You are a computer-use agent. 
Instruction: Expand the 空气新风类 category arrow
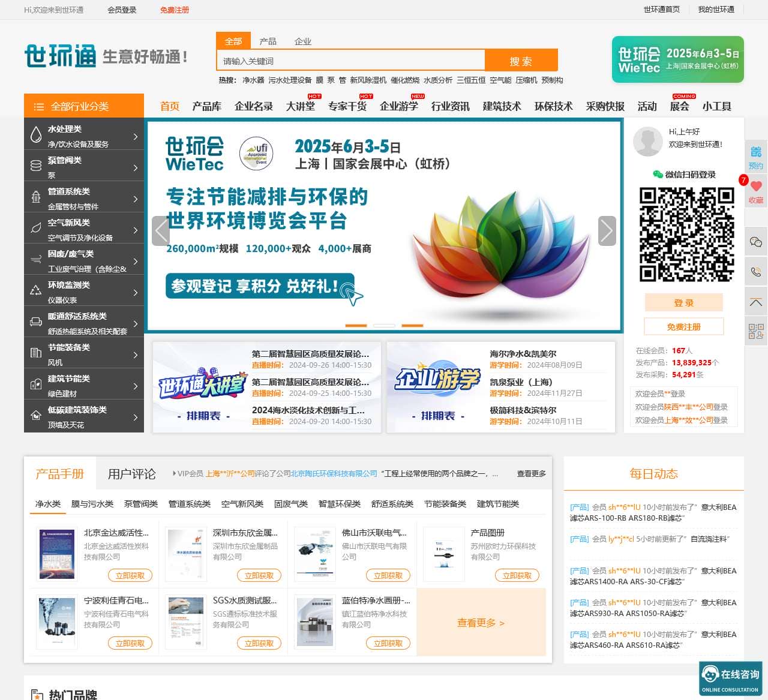136,230
